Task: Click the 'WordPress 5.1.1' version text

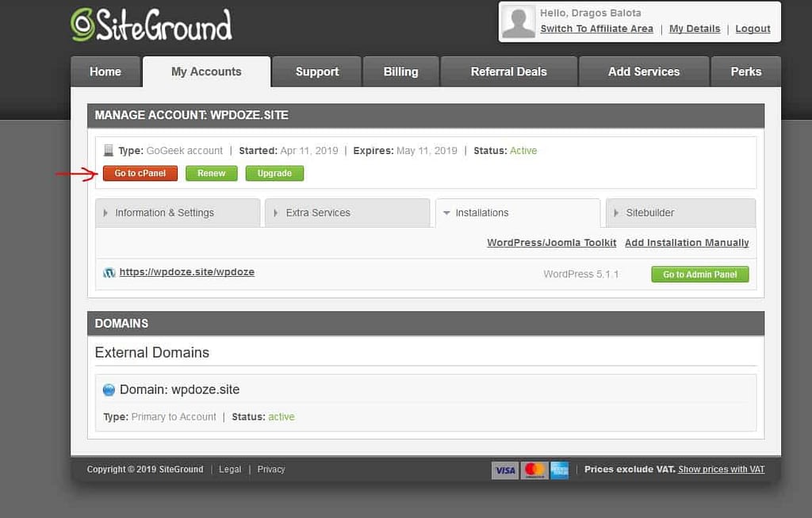Action: 581,274
